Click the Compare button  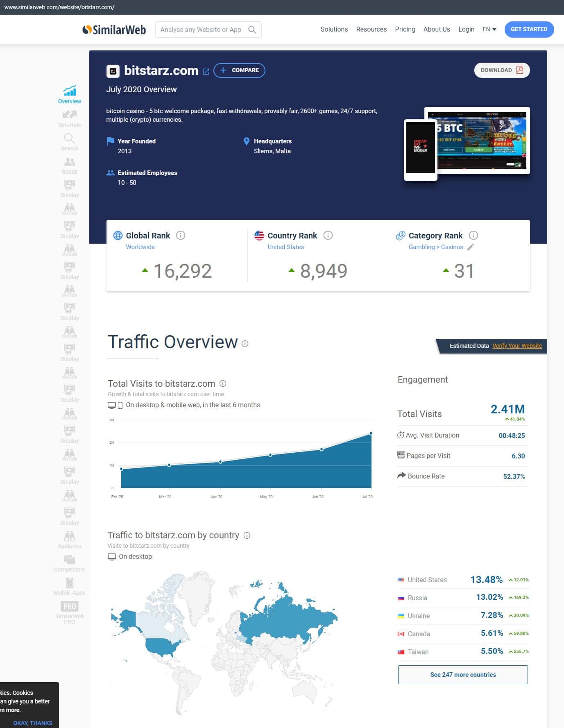(x=239, y=70)
